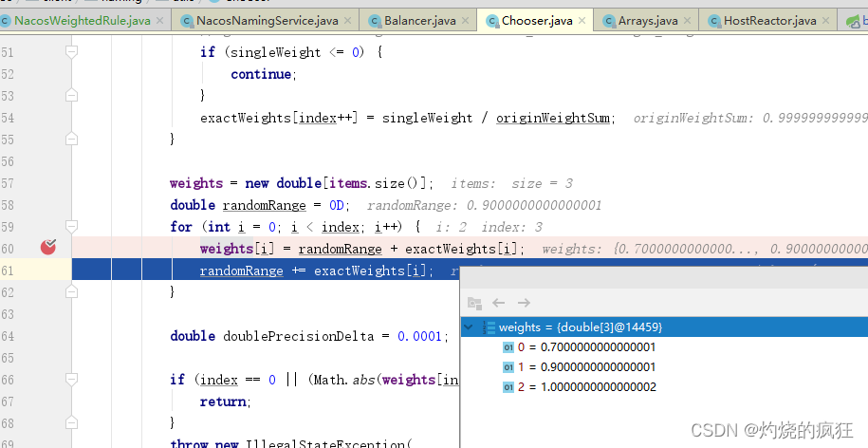868x448 pixels.
Task: Collapse the if block at line 66
Action: [x=71, y=380]
